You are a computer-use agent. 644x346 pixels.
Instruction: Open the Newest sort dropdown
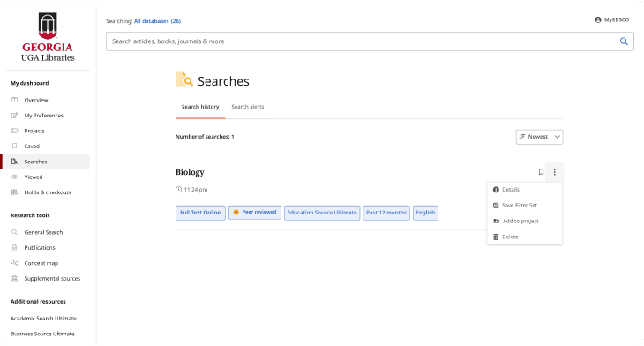click(x=539, y=137)
